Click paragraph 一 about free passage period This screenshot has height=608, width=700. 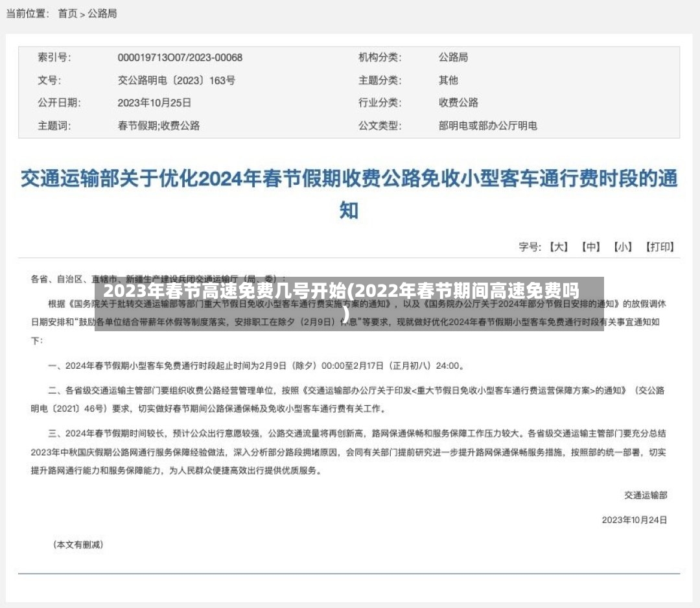(257, 366)
